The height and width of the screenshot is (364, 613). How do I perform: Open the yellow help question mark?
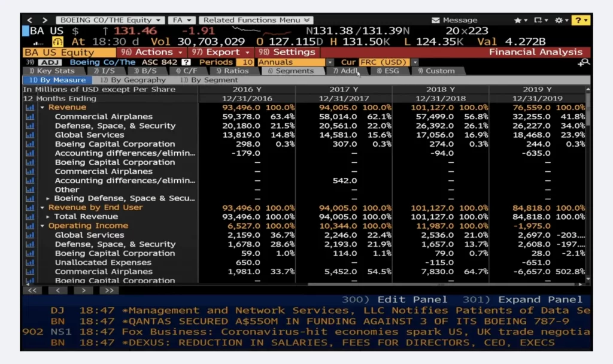point(581,20)
